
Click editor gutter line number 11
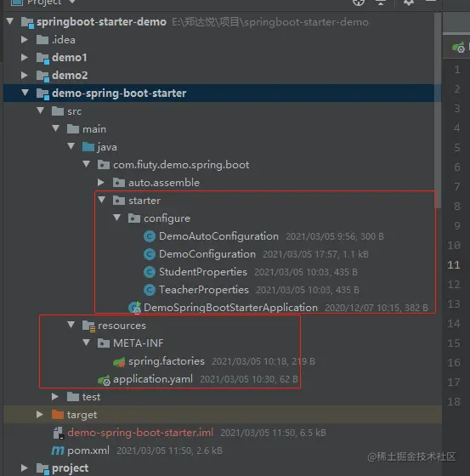point(454,265)
